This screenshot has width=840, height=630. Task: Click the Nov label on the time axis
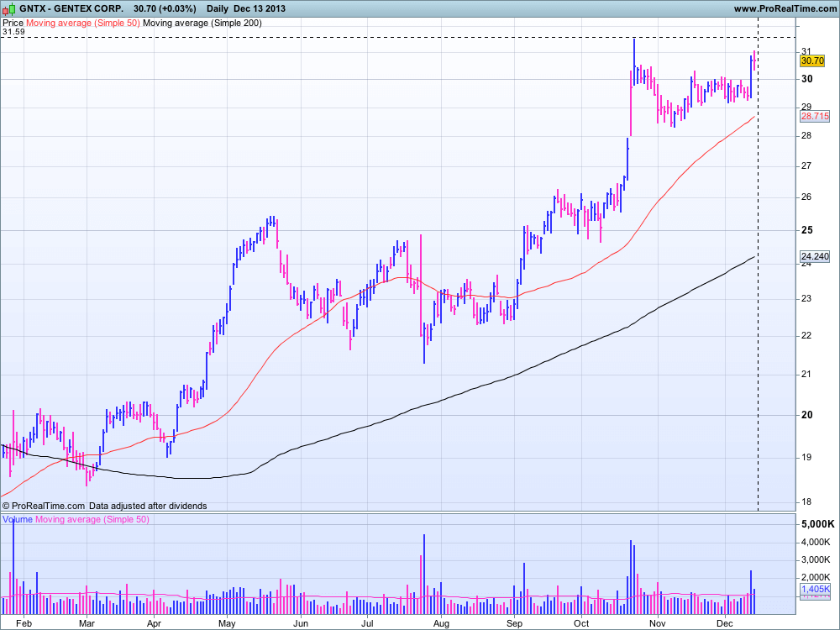658,623
